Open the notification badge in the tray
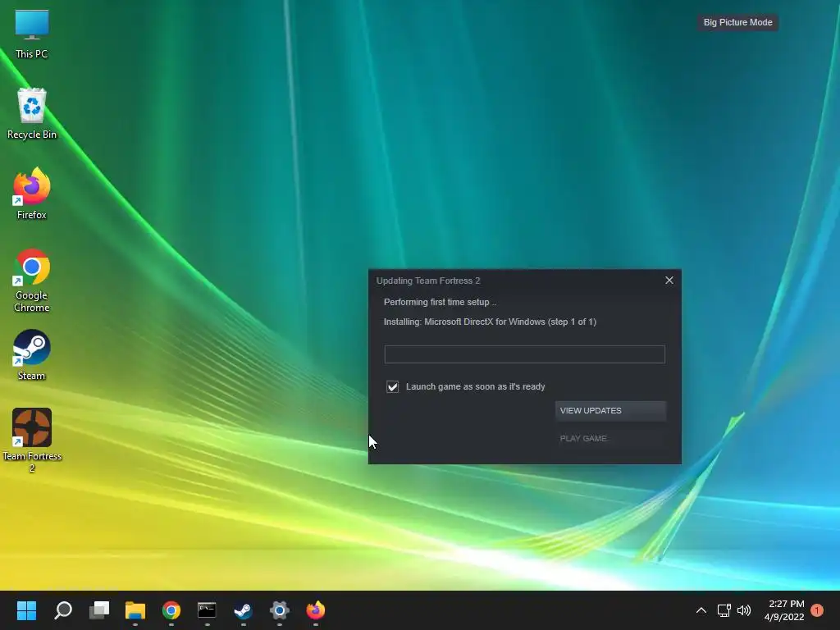The height and width of the screenshot is (630, 840). pos(817,610)
